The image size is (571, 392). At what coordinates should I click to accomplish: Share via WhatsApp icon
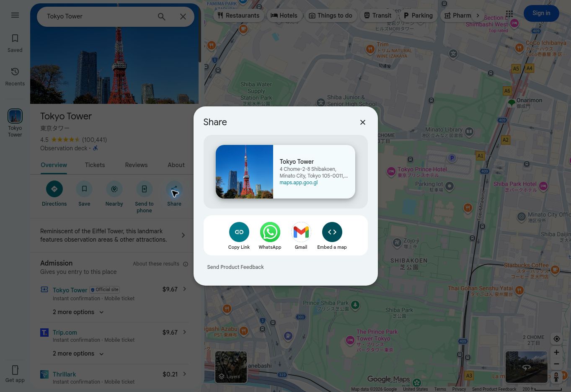270,232
